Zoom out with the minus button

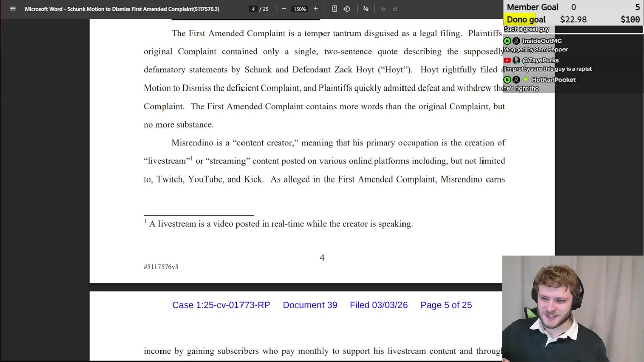coord(284,9)
